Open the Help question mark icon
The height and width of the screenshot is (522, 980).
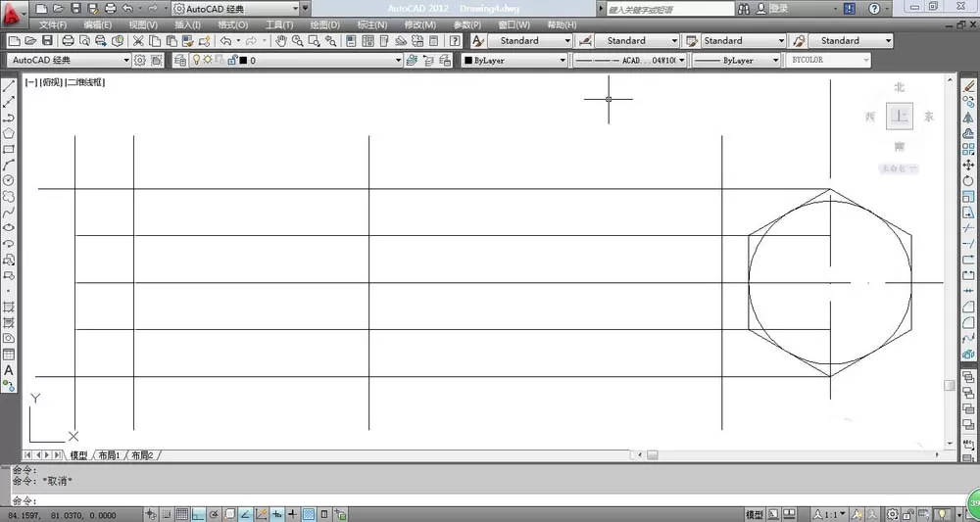(456, 40)
